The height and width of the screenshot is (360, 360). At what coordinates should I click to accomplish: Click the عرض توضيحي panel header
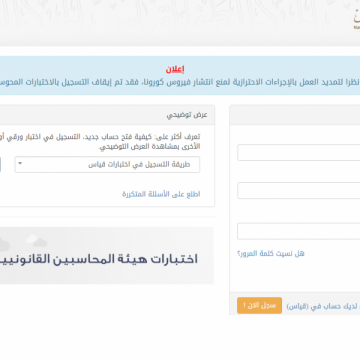[x=107, y=115]
